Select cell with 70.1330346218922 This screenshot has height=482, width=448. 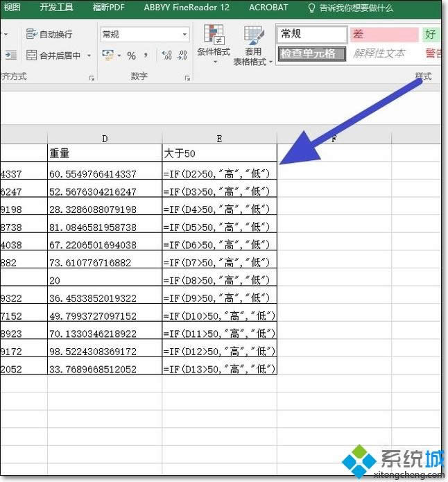click(105, 330)
